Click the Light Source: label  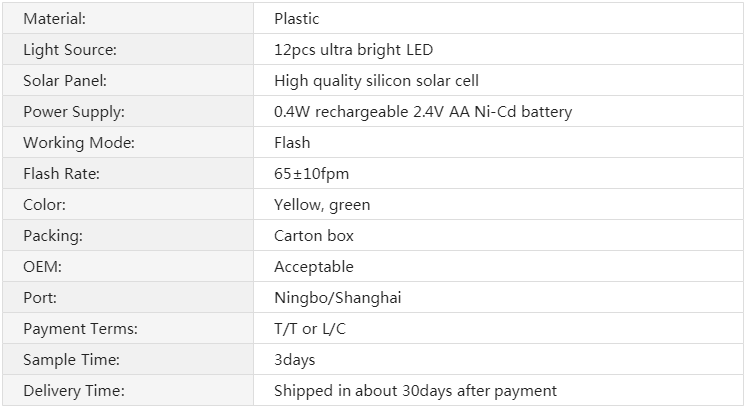click(x=70, y=50)
